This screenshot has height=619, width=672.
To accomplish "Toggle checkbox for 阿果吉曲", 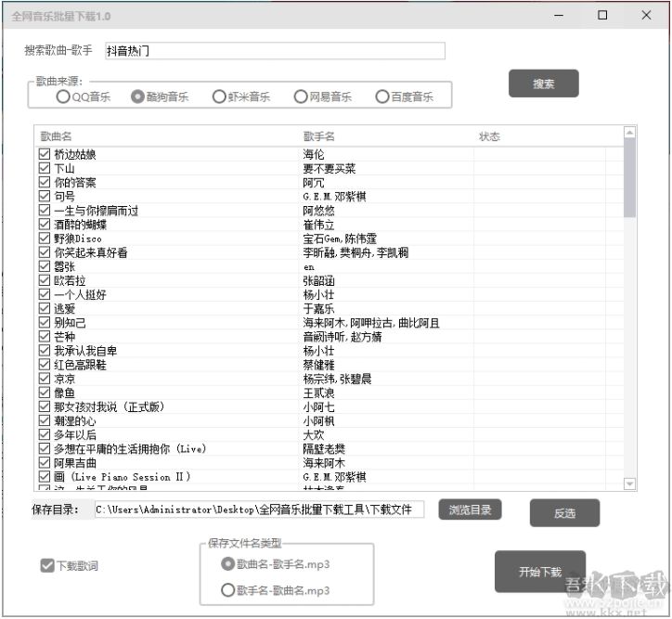I will (45, 463).
